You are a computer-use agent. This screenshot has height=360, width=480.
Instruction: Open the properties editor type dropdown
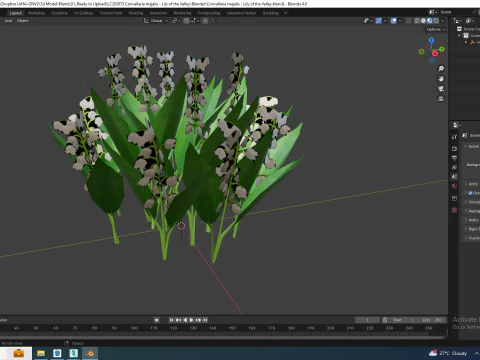pos(457,125)
